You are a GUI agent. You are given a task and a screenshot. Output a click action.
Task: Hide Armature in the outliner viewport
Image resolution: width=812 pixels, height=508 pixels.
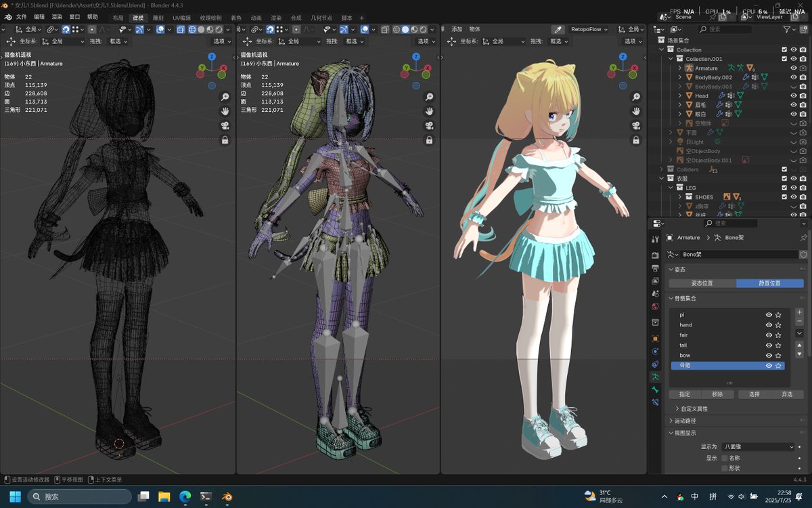click(793, 68)
